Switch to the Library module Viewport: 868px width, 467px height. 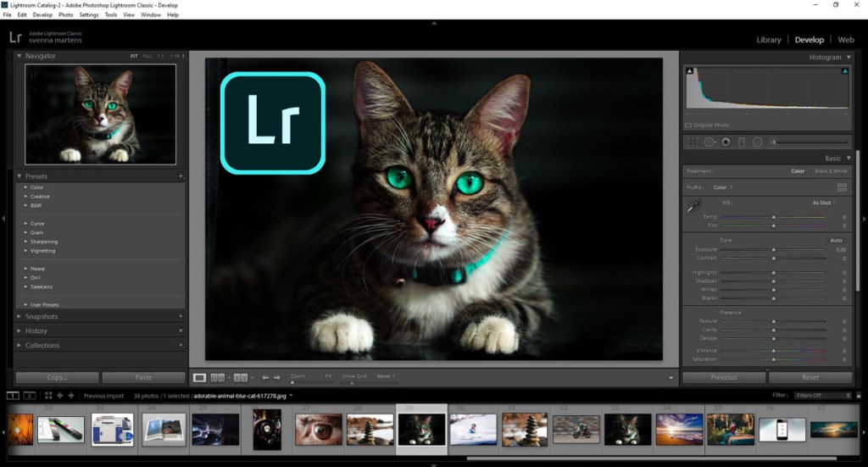click(x=768, y=40)
